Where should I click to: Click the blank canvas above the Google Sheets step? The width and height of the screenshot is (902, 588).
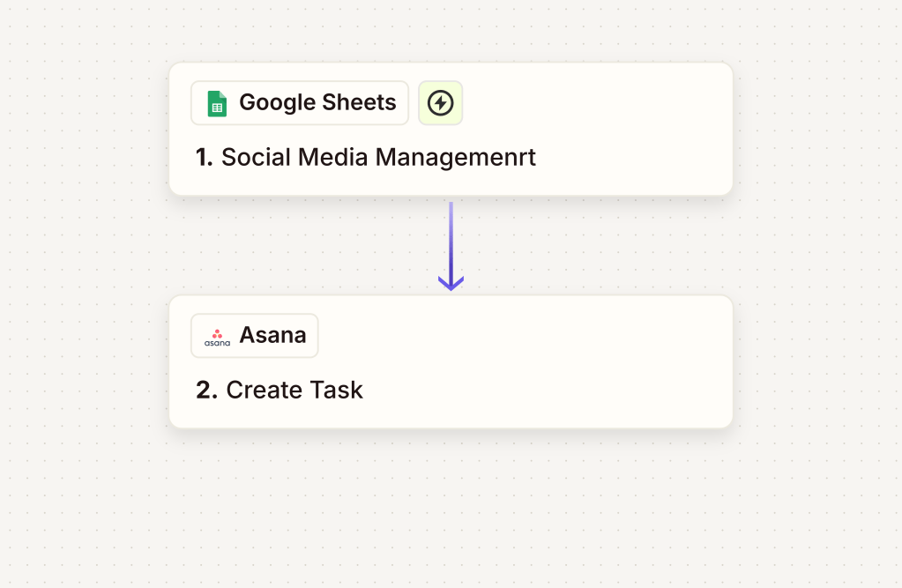[451, 31]
